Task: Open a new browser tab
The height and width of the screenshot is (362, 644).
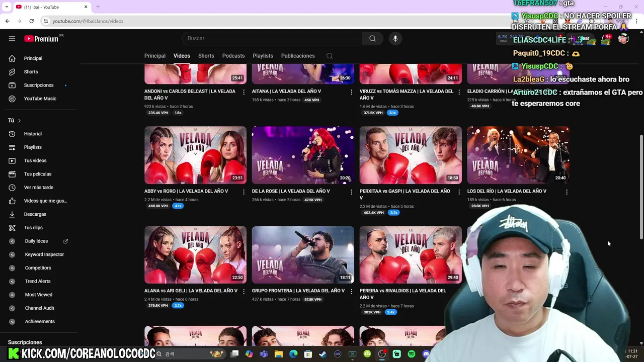Action: (98, 7)
